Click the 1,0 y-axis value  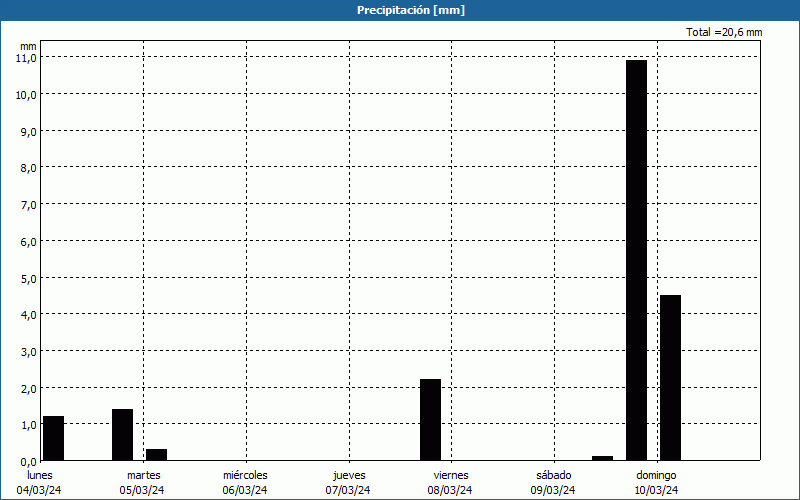(x=29, y=425)
